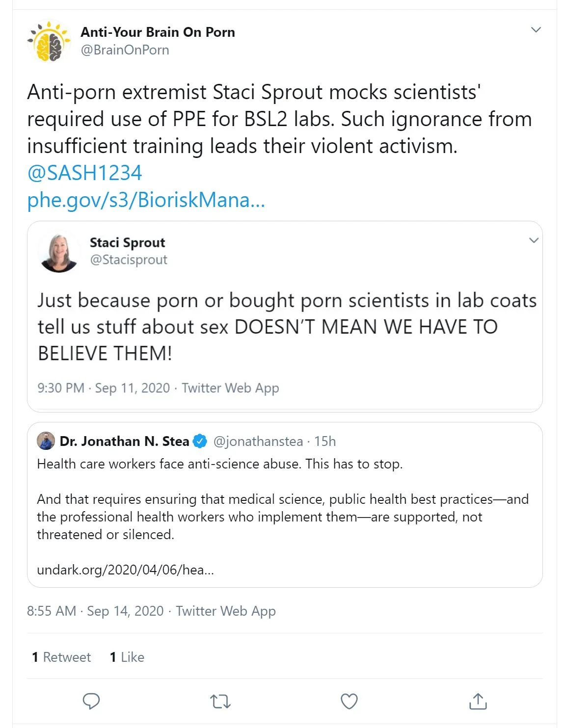Retweet using the arrows icon
566x728 pixels.
coord(220,702)
